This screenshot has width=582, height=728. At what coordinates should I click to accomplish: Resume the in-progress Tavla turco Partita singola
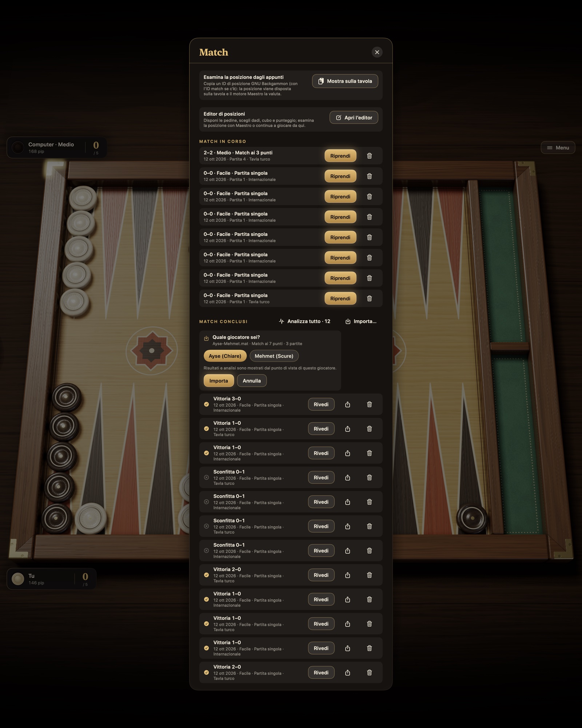click(x=340, y=298)
